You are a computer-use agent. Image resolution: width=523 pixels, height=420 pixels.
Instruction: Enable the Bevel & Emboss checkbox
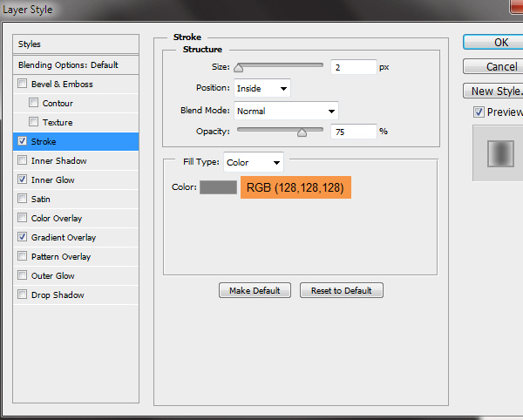click(x=22, y=85)
